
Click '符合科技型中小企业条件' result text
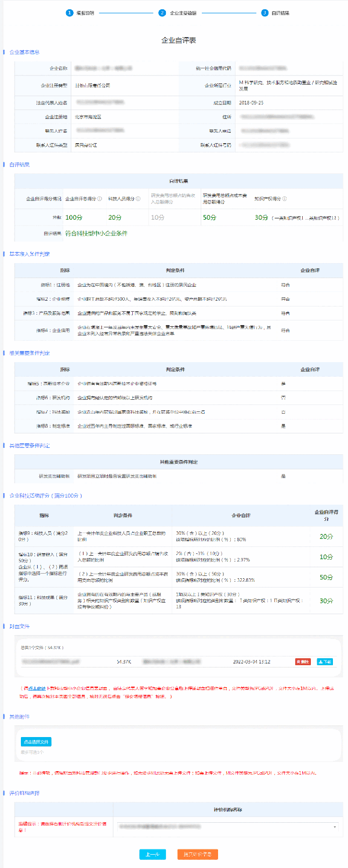tap(96, 234)
